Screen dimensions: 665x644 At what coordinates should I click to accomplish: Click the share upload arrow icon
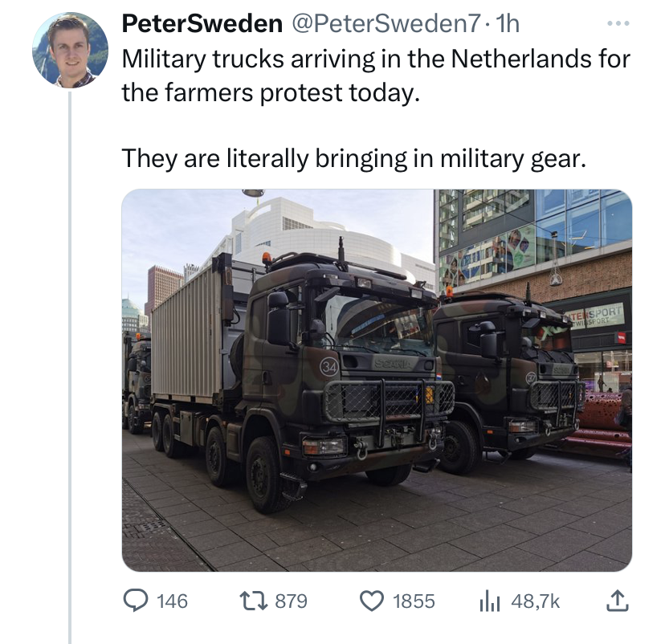(617, 601)
